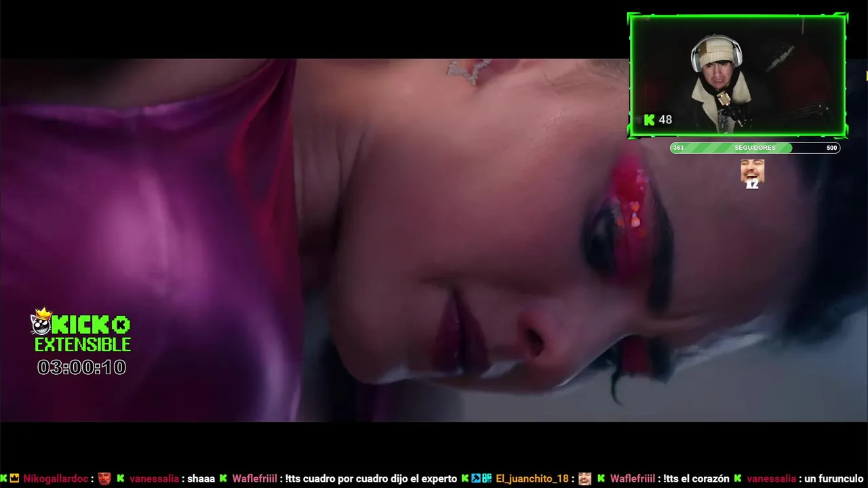Viewport: 868px width, 488px height.
Task: Click follower goal 500 on the progress bar
Action: 831,148
